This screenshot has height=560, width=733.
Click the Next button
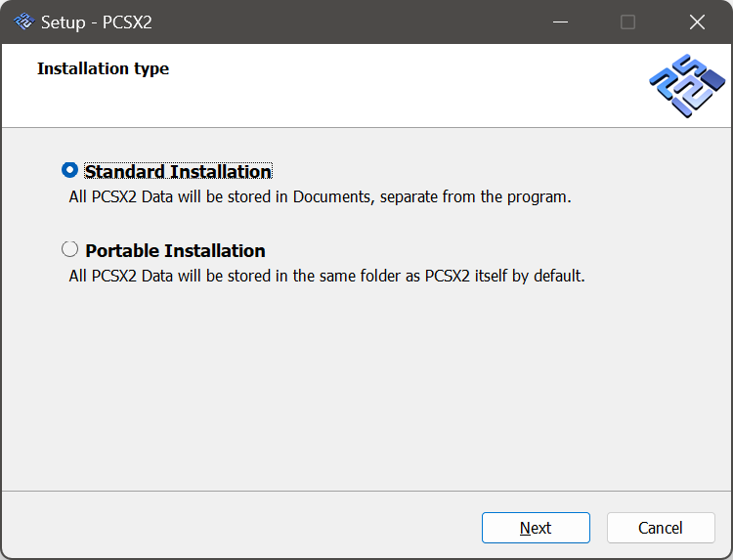tap(536, 528)
